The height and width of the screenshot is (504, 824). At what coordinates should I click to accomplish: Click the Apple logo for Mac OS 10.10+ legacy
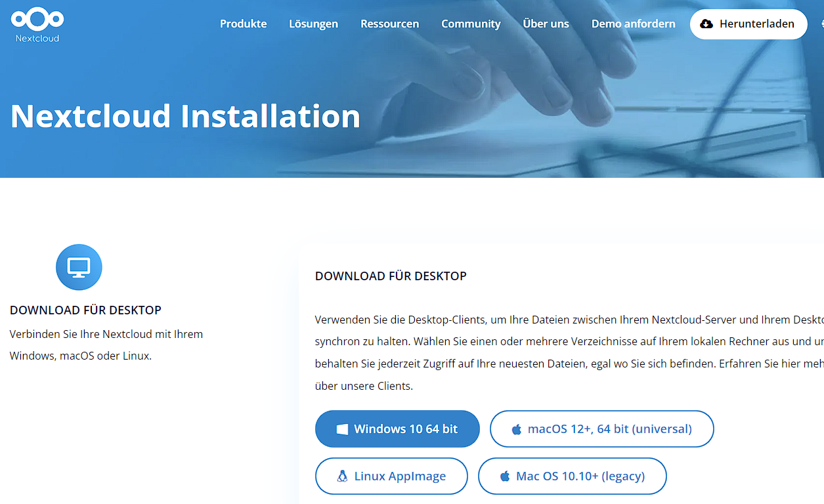505,476
